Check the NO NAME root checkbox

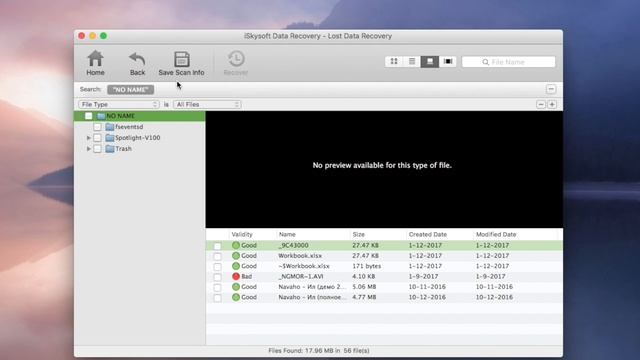pyautogui.click(x=89, y=116)
